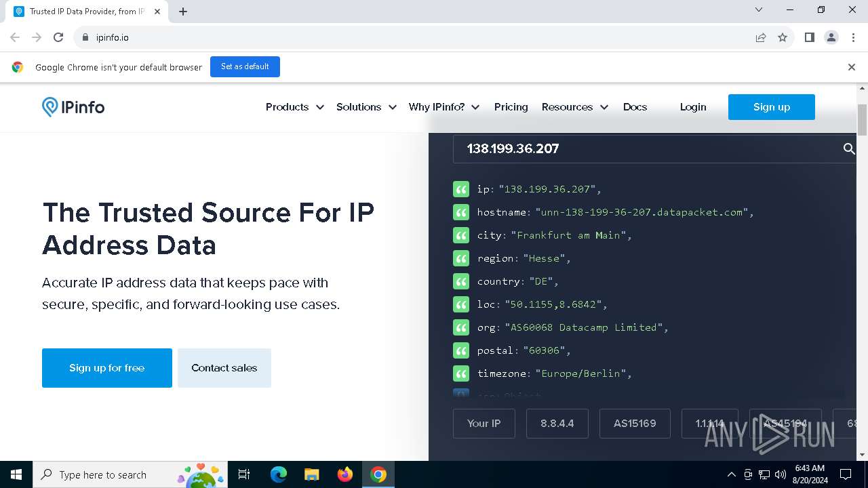Viewport: 868px width, 488px height.
Task: Click Set as default button
Action: (x=245, y=66)
